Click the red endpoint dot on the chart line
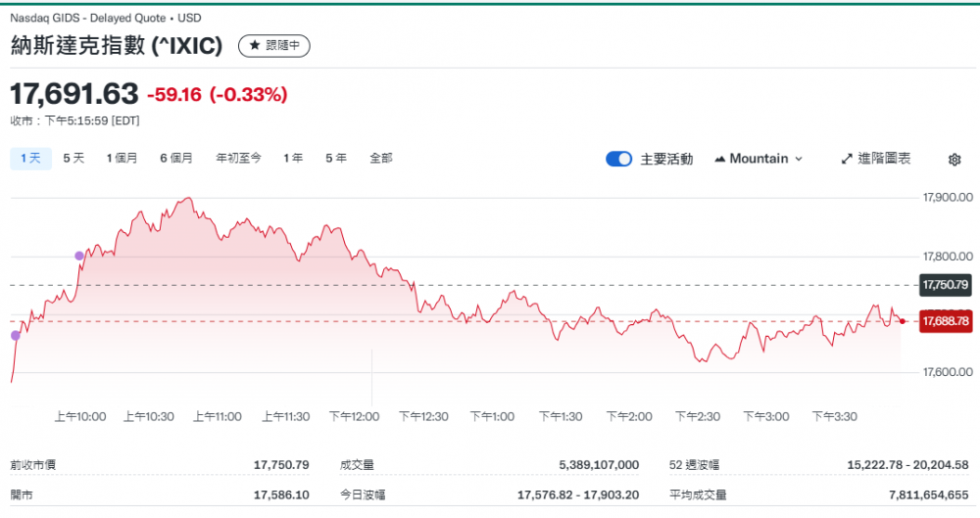The height and width of the screenshot is (518, 980). [x=903, y=321]
